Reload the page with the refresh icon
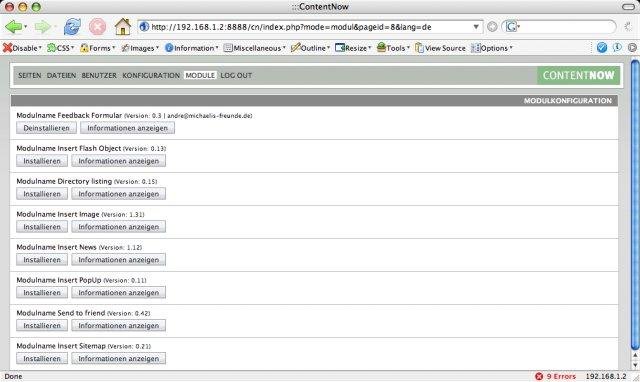This screenshot has width=640, height=382. [x=72, y=27]
